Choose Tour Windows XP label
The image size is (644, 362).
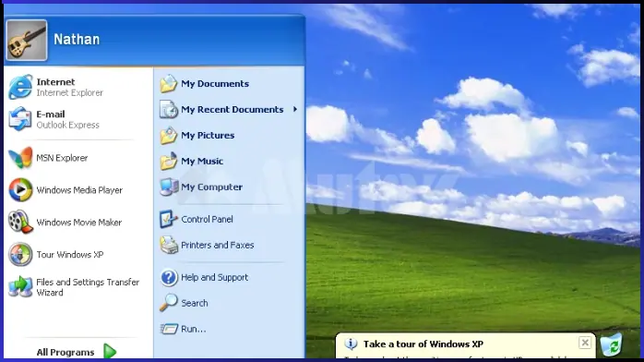70,254
